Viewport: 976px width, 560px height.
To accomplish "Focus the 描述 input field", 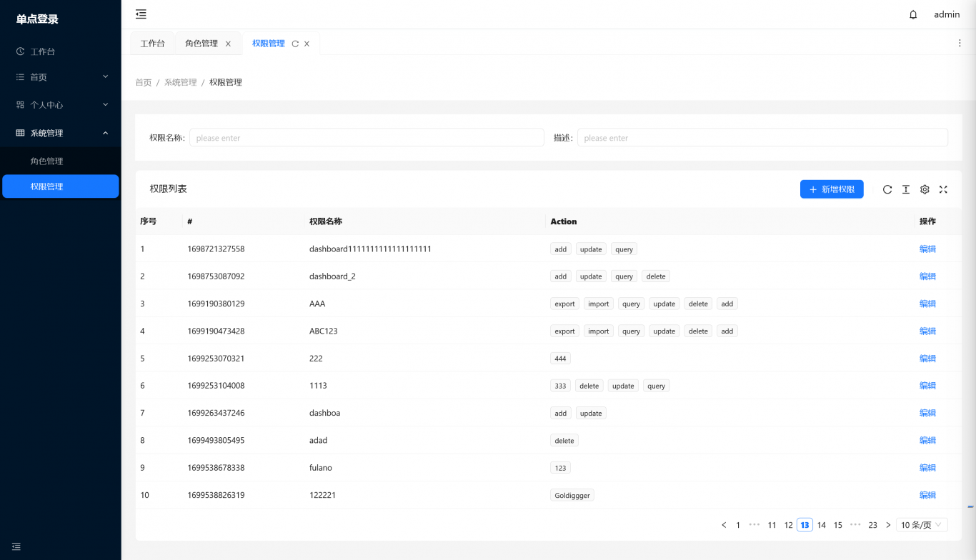I will [x=762, y=138].
